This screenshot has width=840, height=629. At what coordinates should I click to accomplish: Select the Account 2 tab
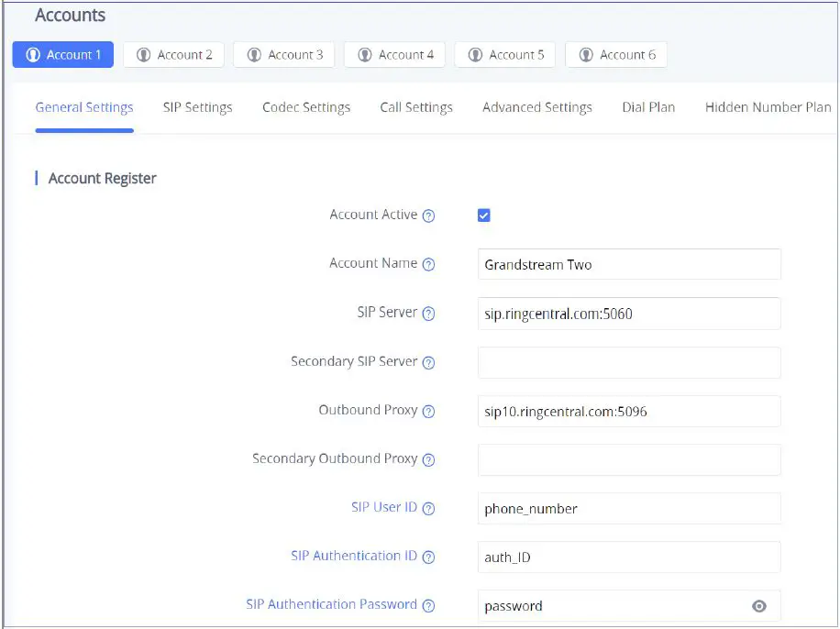click(173, 54)
